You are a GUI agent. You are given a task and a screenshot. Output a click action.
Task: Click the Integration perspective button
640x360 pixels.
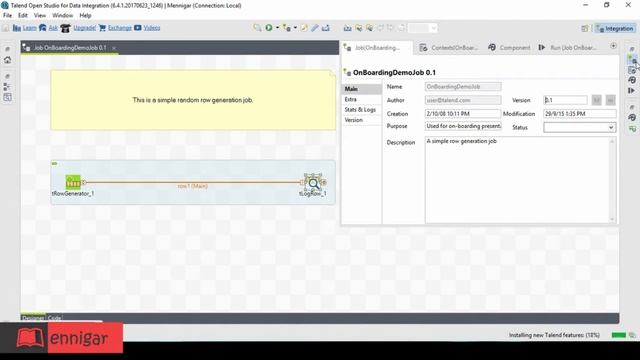pos(615,28)
